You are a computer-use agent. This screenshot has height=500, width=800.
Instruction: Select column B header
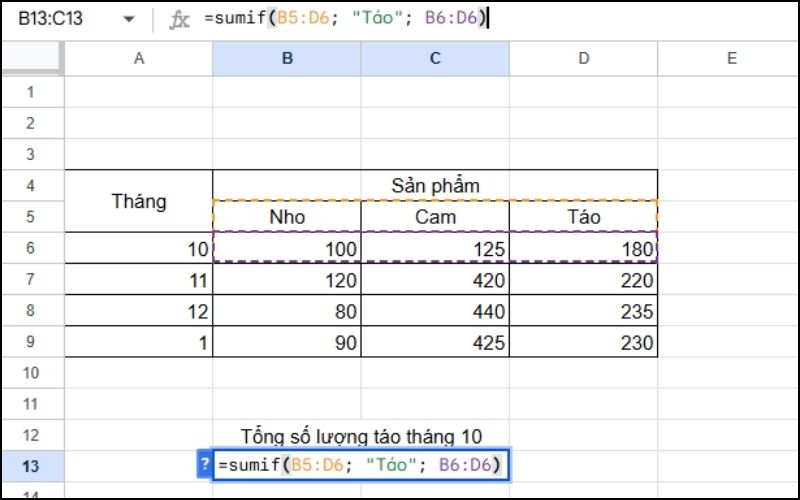(287, 58)
